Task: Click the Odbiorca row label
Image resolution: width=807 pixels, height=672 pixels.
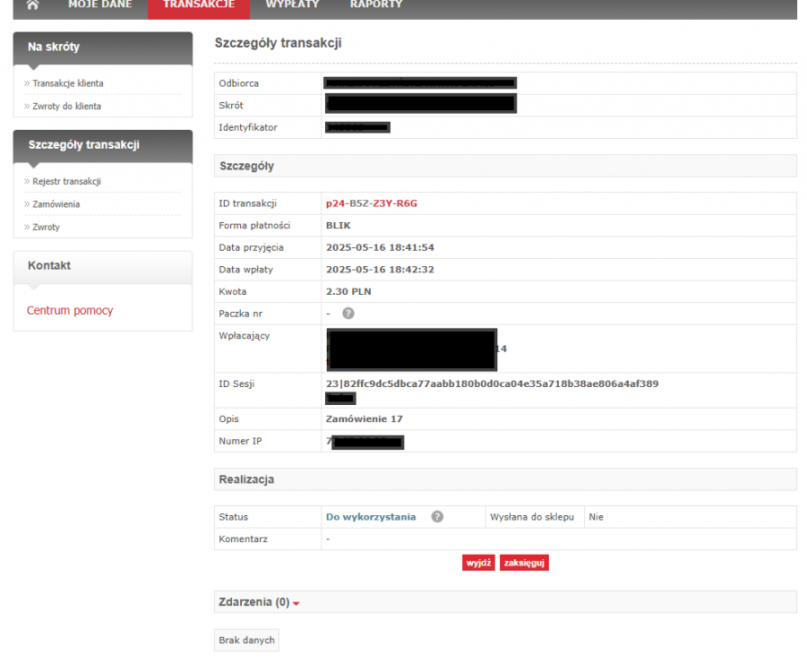Action: coord(239,83)
